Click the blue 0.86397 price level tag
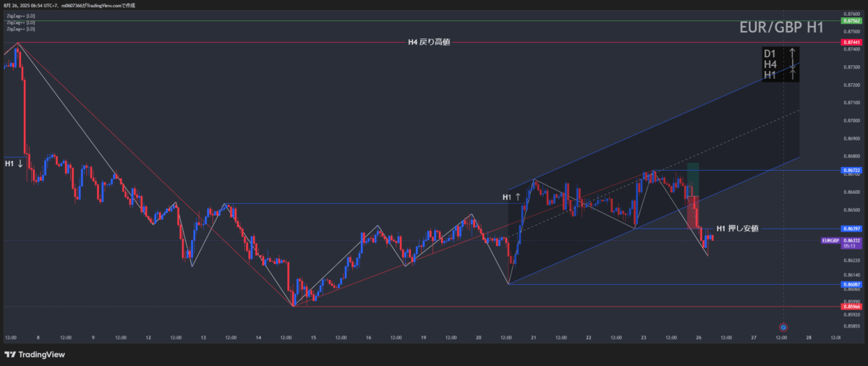868x366 pixels. coord(851,229)
